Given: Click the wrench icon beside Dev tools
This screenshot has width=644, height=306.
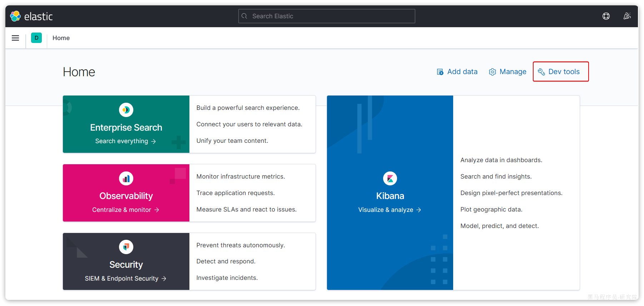Looking at the screenshot, I should [541, 72].
